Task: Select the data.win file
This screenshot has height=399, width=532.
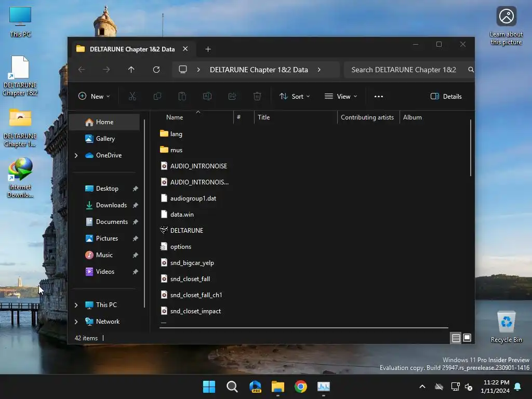Action: click(177, 215)
